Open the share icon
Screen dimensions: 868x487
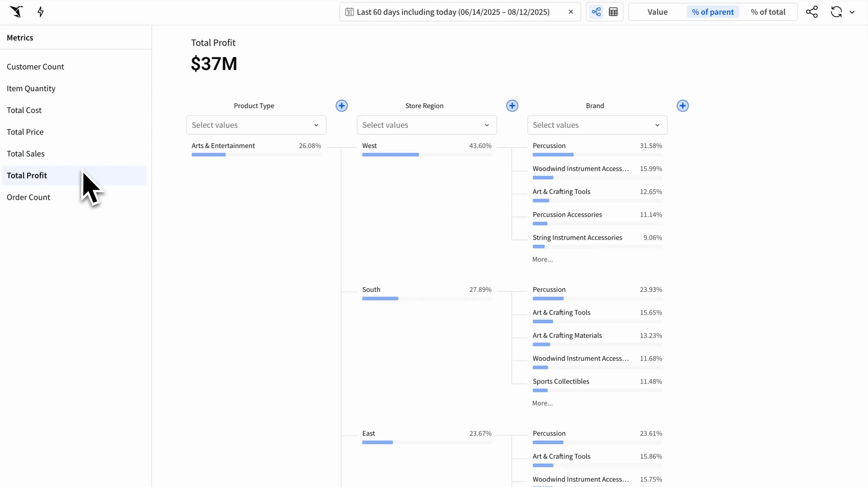coord(812,12)
